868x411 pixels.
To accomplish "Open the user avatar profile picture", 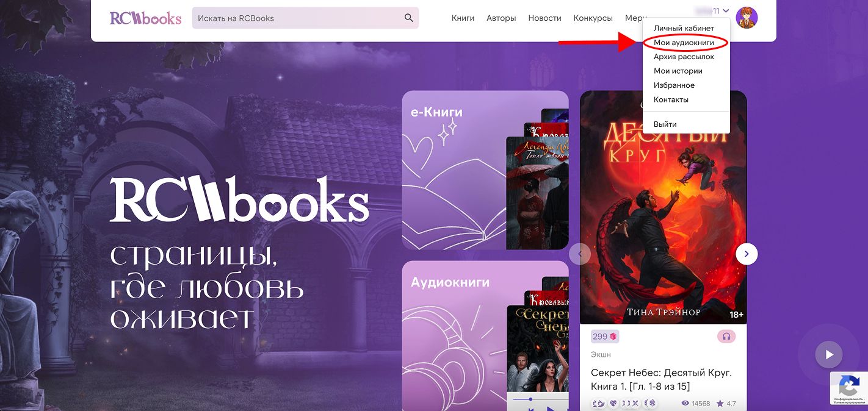I will coord(747,18).
